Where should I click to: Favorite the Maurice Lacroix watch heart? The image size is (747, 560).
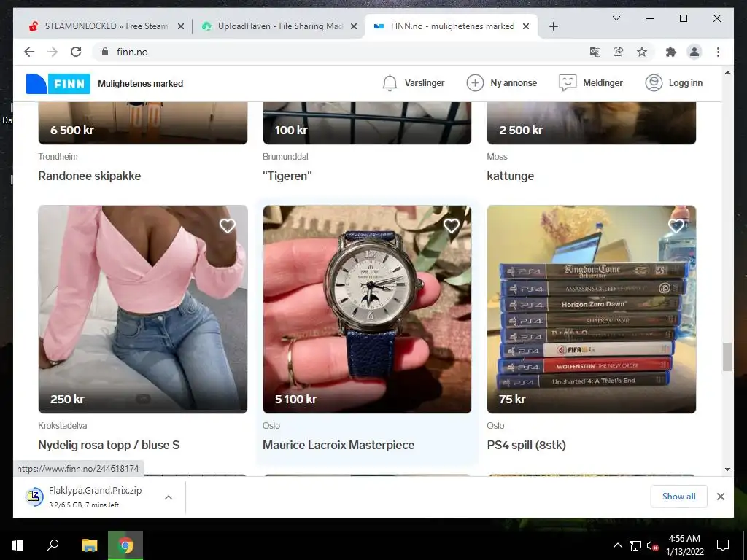coord(451,226)
